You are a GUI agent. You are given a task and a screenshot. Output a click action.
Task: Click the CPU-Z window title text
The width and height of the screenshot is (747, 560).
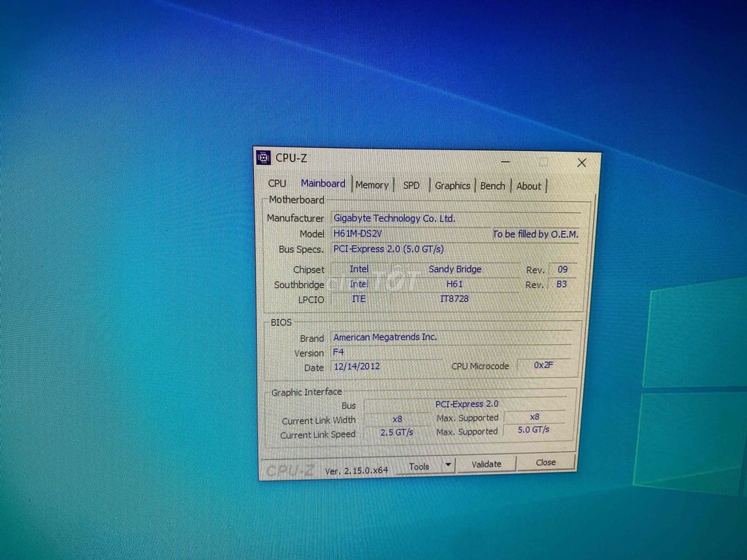tap(291, 157)
